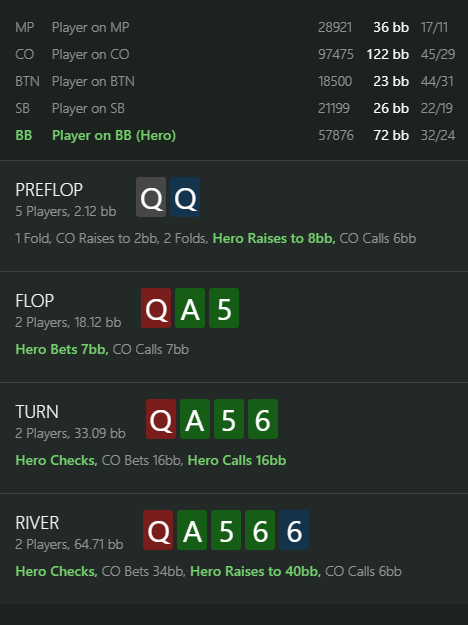This screenshot has height=625, width=468.
Task: Select the red Queen flop card
Action: [156, 308]
